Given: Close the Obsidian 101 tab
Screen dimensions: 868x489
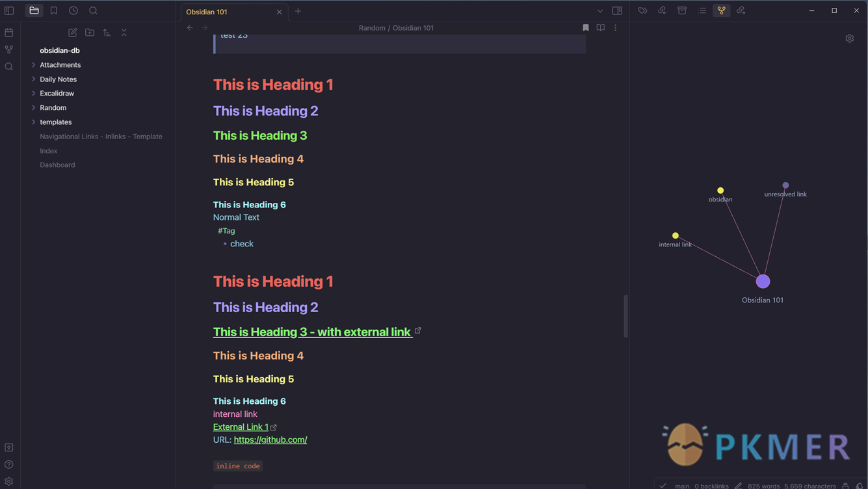Looking at the screenshot, I should 279,12.
